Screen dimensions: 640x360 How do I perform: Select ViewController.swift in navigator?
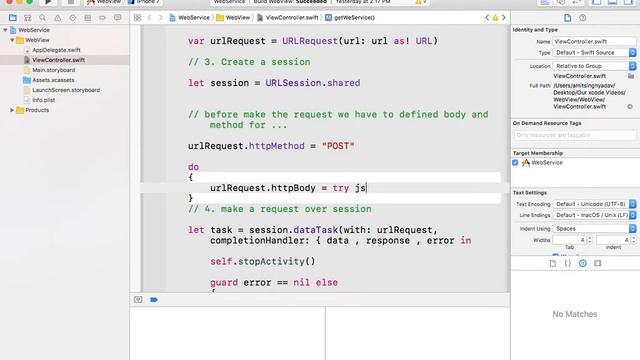(x=58, y=60)
